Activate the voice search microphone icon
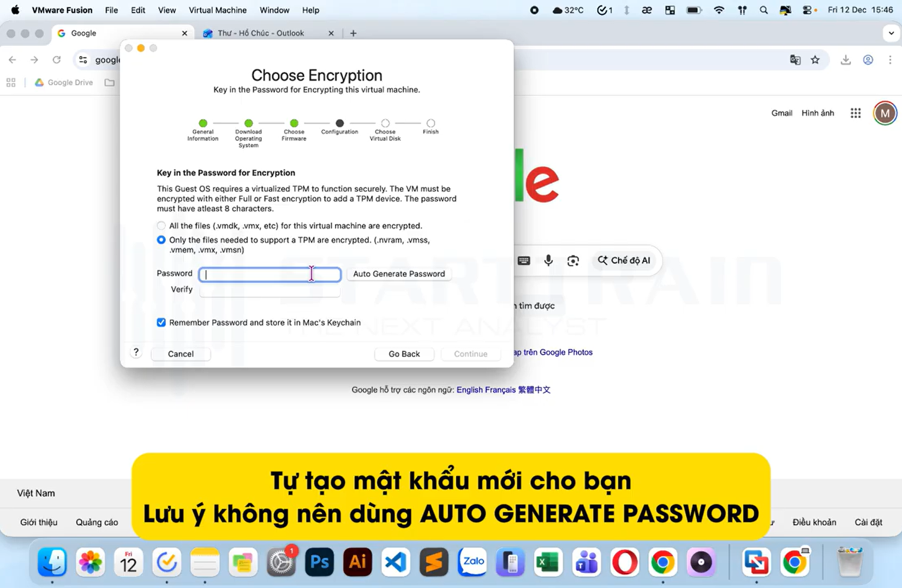Screen dimensions: 902x588 (x=548, y=261)
